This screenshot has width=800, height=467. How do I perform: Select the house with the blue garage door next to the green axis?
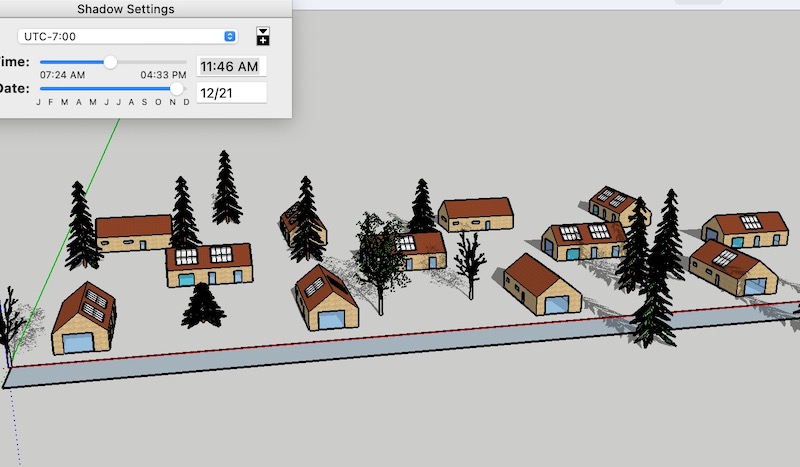point(84,319)
